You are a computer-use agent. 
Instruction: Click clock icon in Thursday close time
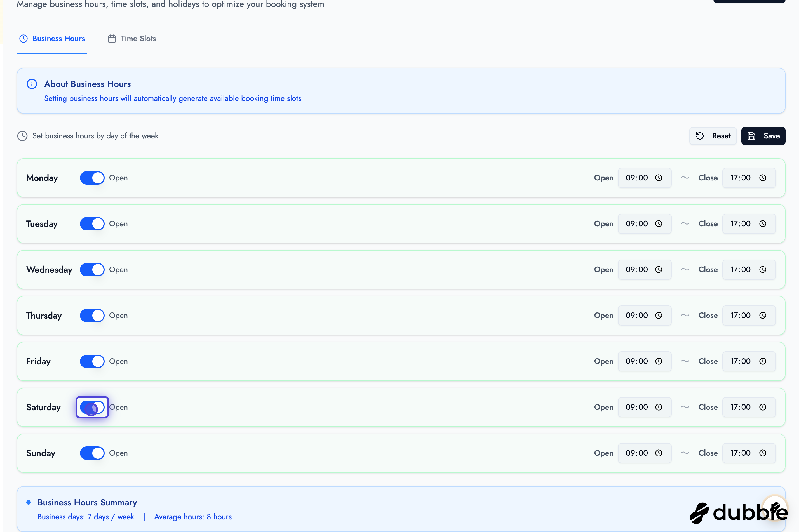[763, 316]
